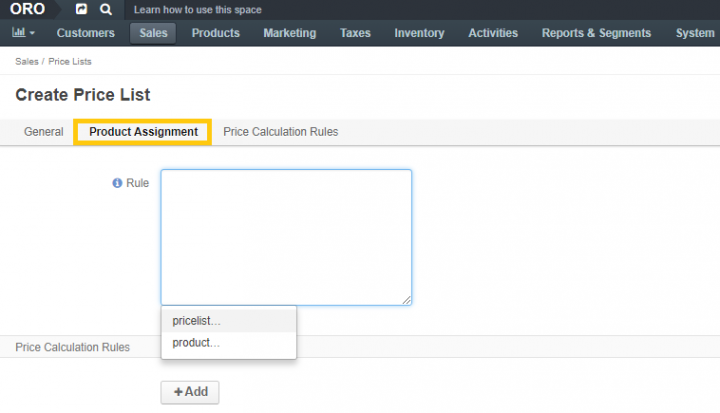Switch to Price Calculation Rules tab
720x413 pixels.
pyautogui.click(x=281, y=132)
